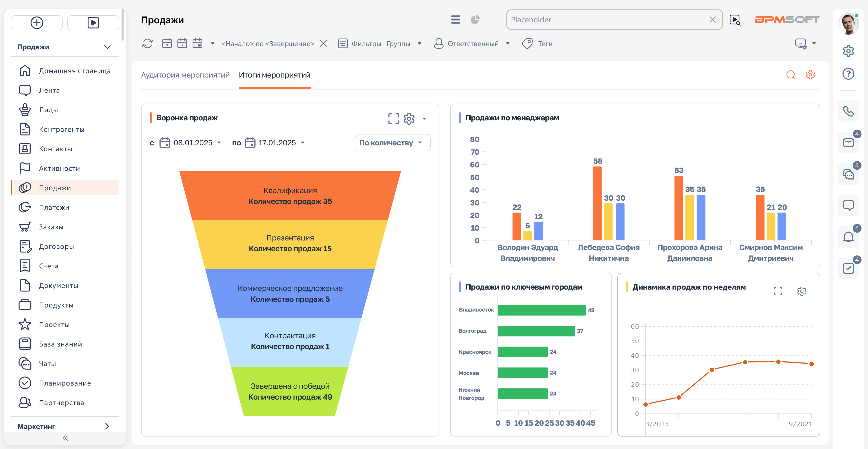This screenshot has height=449, width=868.
Task: Open the Проекты section
Action: pos(65,324)
